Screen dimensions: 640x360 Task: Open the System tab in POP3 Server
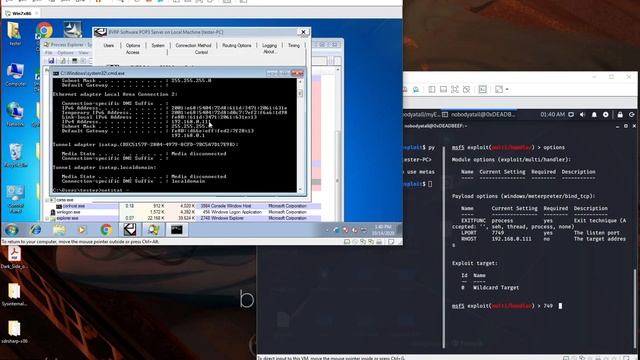158,46
